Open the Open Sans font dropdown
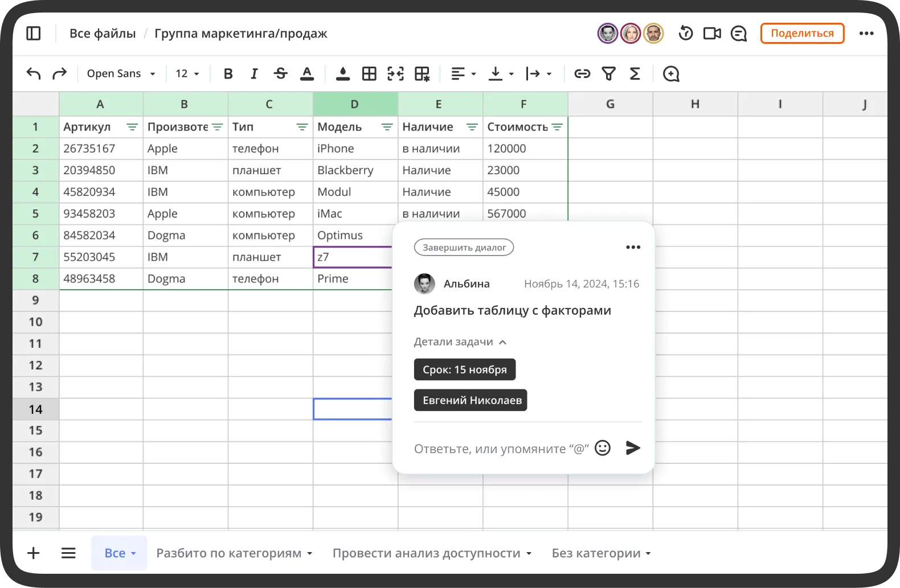The width and height of the screenshot is (900, 588). click(x=121, y=73)
